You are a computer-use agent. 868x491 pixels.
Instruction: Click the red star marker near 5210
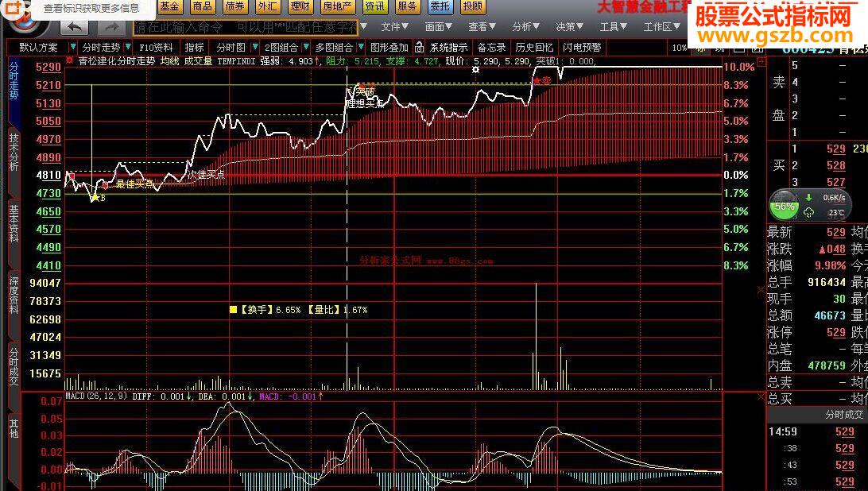(x=537, y=81)
